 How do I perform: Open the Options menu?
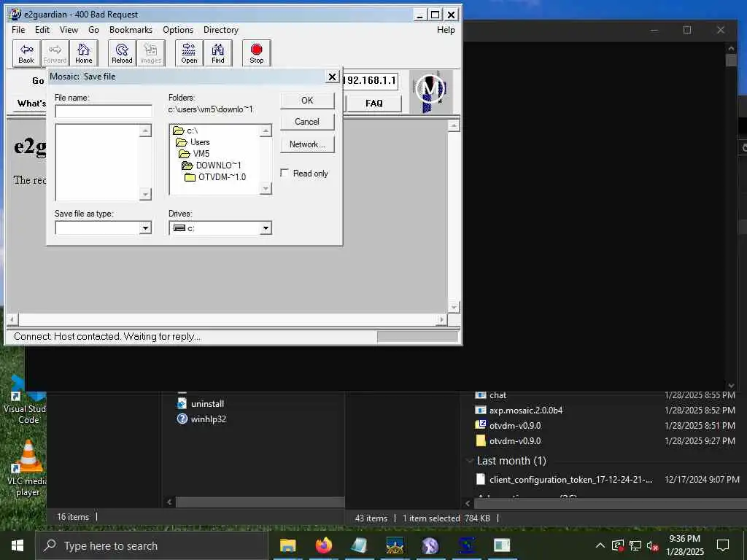pos(178,29)
